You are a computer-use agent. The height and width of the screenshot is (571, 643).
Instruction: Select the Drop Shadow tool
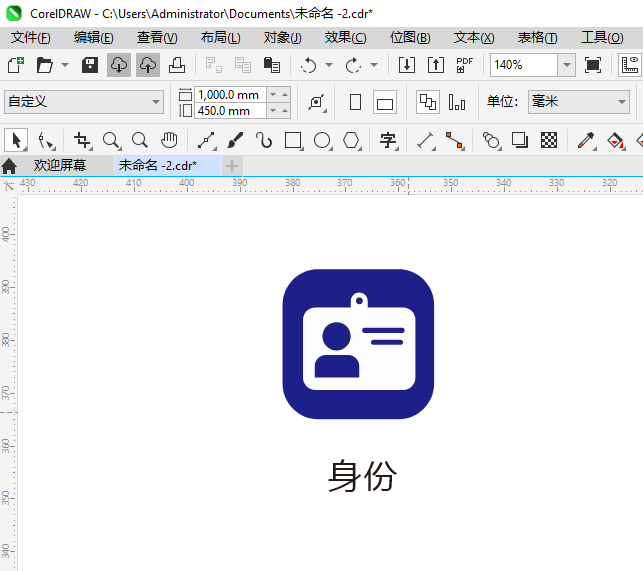520,140
